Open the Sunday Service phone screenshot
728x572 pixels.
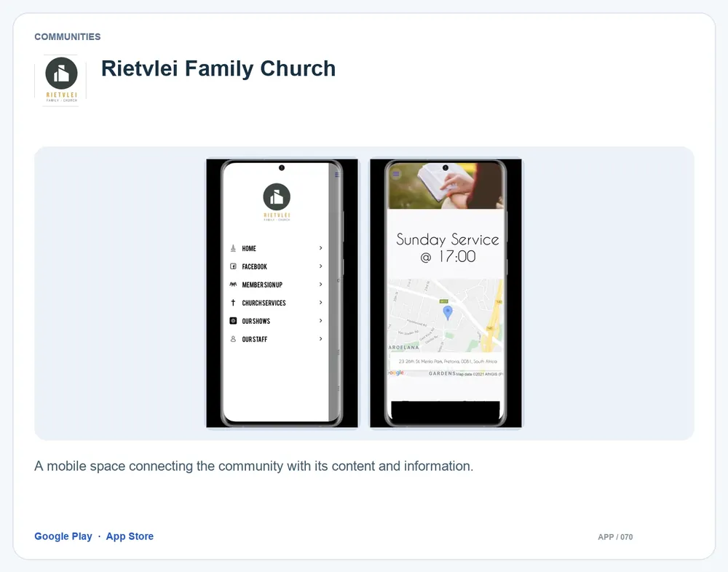coord(446,293)
